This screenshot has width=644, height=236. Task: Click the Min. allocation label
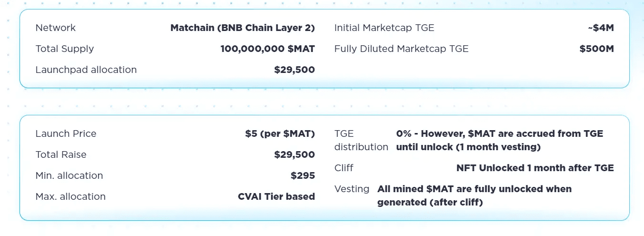pos(69,175)
